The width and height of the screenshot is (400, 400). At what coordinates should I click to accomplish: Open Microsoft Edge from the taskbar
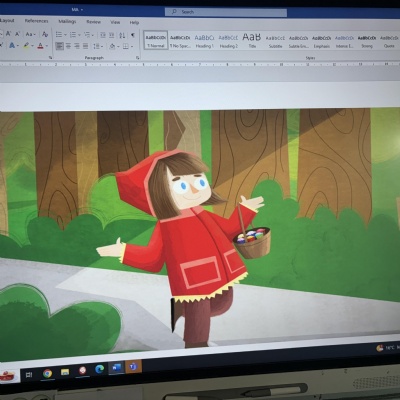[99, 369]
